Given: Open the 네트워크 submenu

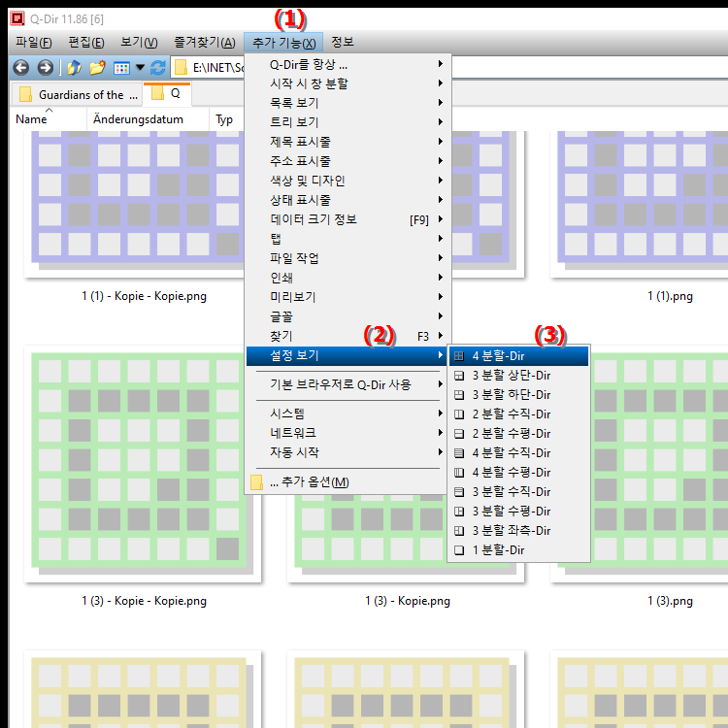Looking at the screenshot, I should [346, 433].
